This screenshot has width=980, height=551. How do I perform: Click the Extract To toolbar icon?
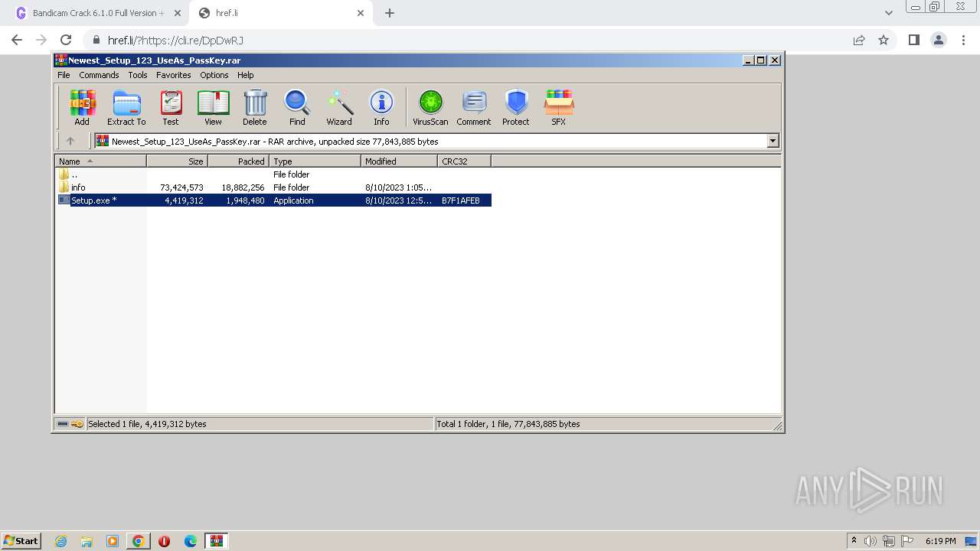(x=126, y=107)
